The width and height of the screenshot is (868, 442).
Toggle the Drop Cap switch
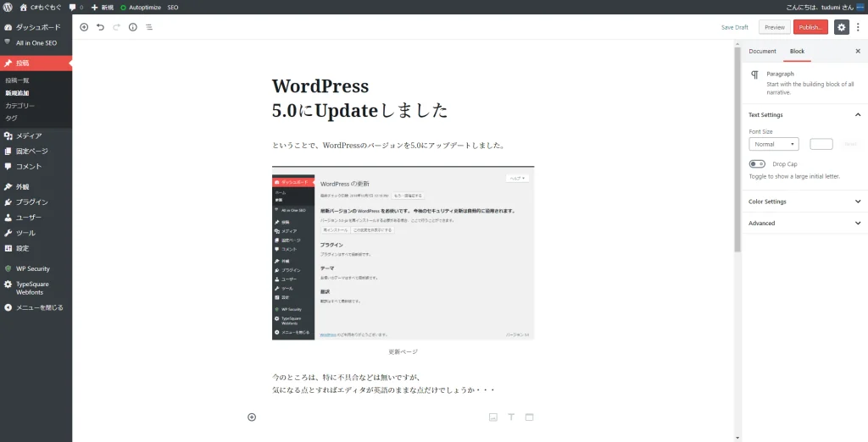coord(757,163)
